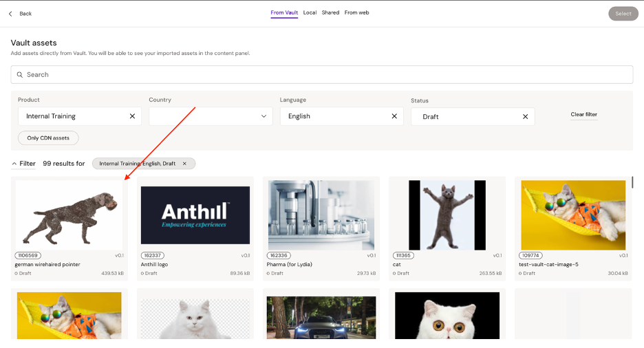Select the Pharma (for Lydia) thumbnail

(x=321, y=215)
